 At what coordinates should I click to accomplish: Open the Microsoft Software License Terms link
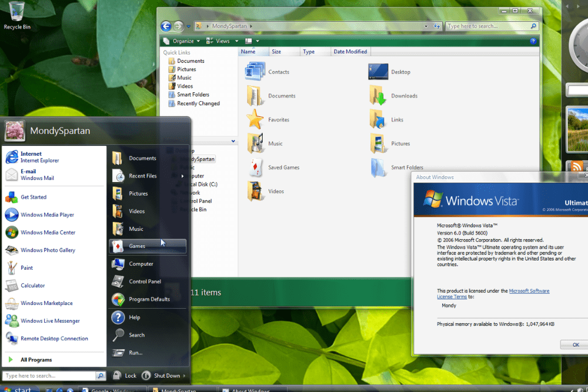[x=529, y=292]
